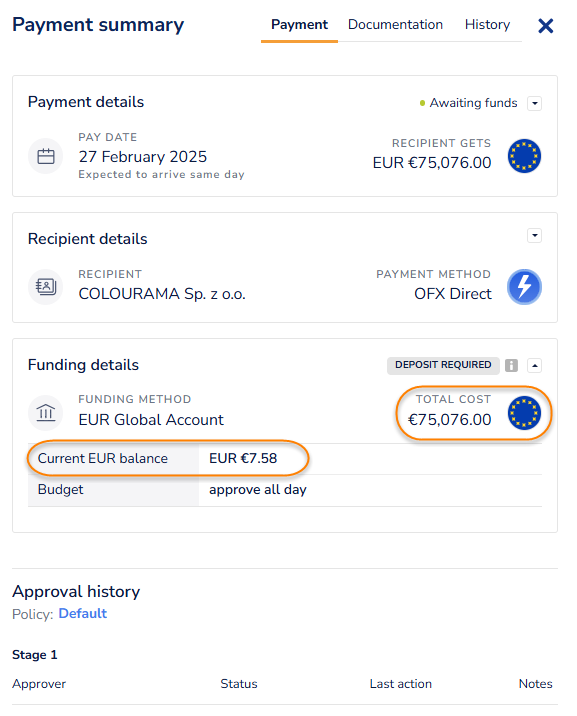Expand the Payment details dropdown arrow
Viewport: 577px width, 716px height.
[535, 103]
